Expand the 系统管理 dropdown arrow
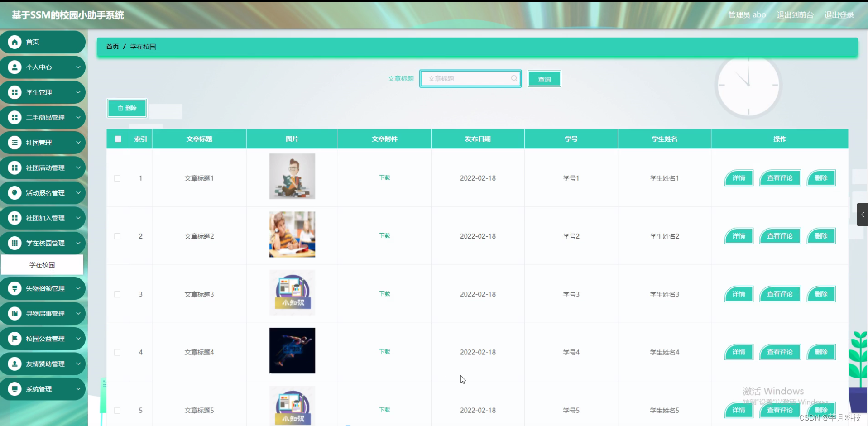The height and width of the screenshot is (426, 868). (x=79, y=388)
